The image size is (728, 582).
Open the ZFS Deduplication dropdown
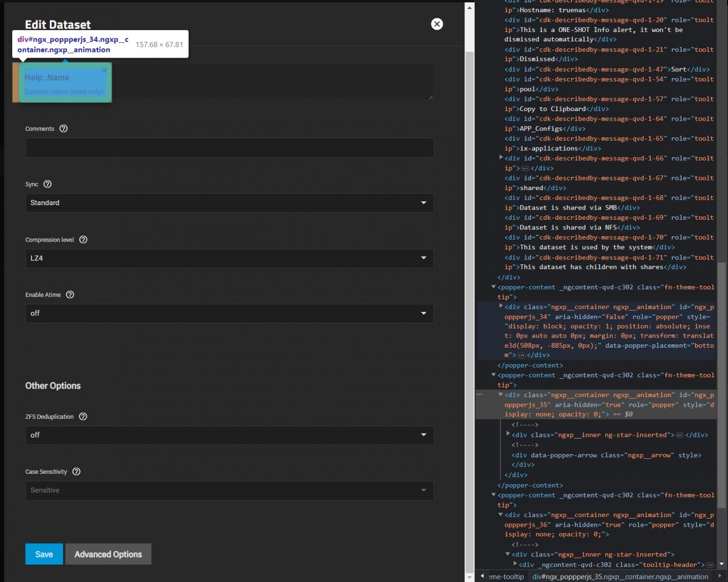point(229,435)
